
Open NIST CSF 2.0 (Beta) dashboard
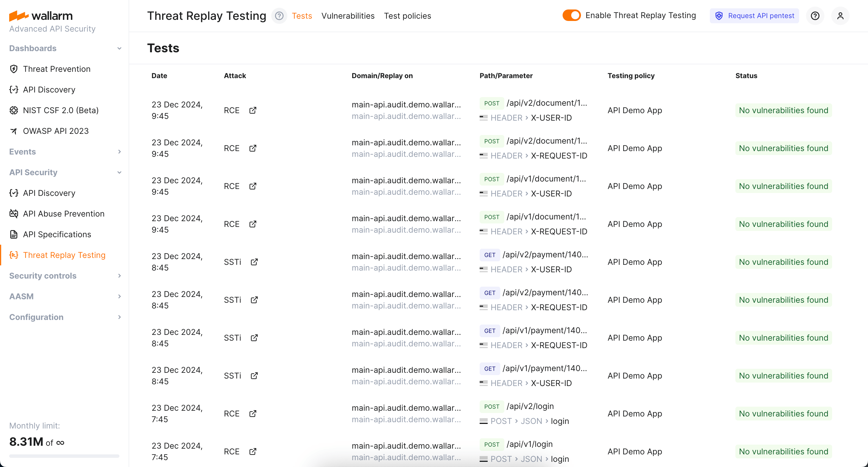pos(61,110)
